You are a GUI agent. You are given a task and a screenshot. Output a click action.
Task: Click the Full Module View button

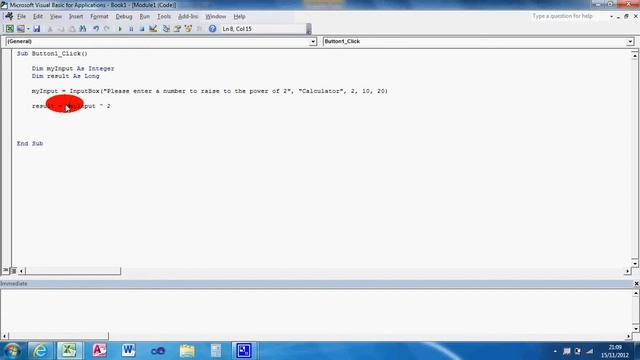pyautogui.click(x=13, y=271)
